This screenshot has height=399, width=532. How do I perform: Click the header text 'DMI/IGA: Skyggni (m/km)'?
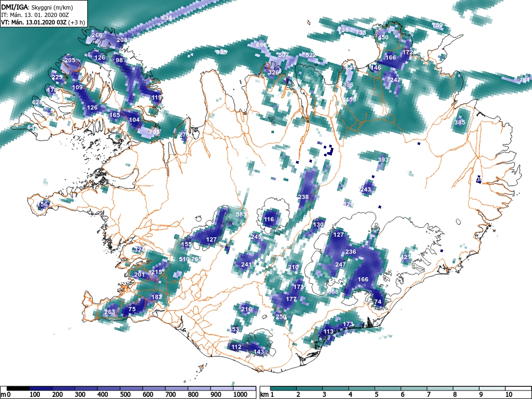pyautogui.click(x=37, y=7)
